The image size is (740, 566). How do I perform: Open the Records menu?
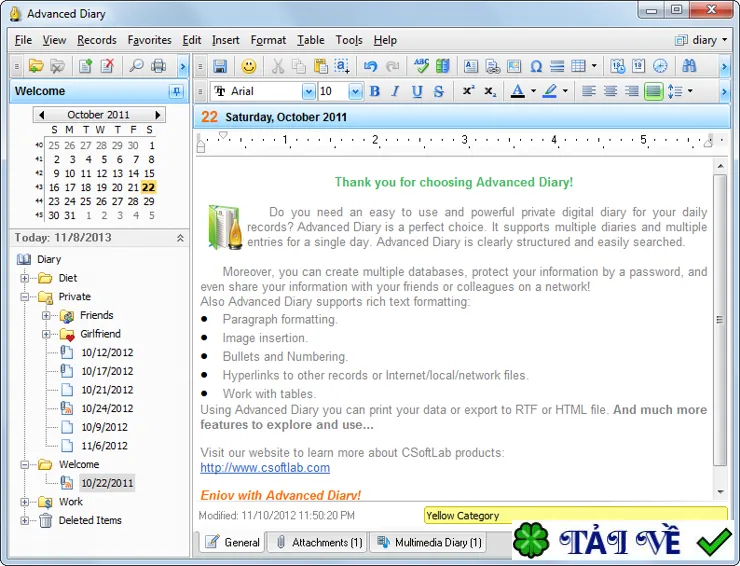pyautogui.click(x=97, y=40)
